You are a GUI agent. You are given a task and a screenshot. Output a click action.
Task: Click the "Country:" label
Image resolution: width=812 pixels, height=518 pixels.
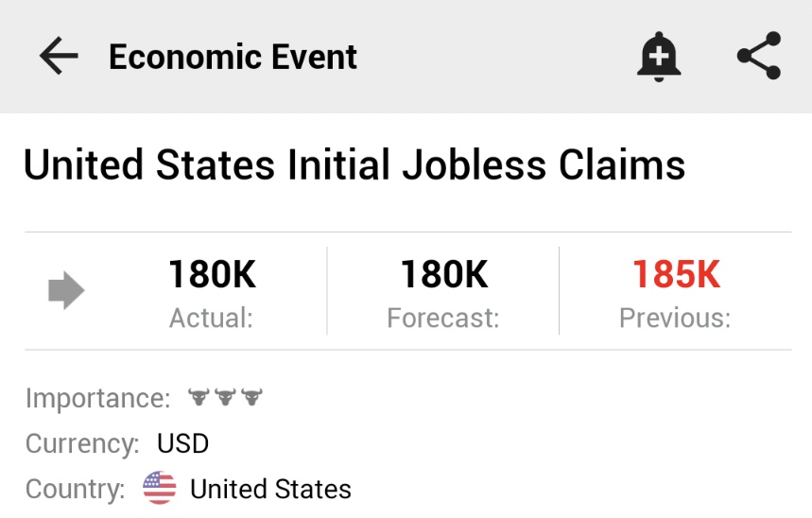(76, 490)
